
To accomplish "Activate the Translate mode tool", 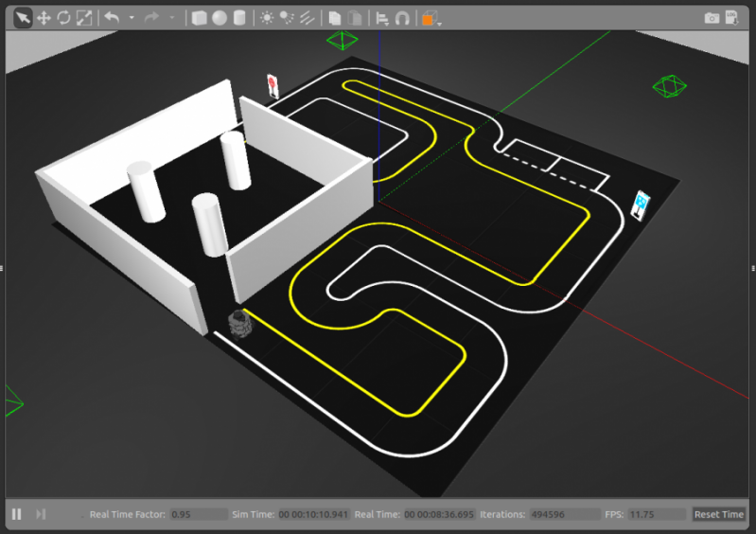I will coord(44,18).
